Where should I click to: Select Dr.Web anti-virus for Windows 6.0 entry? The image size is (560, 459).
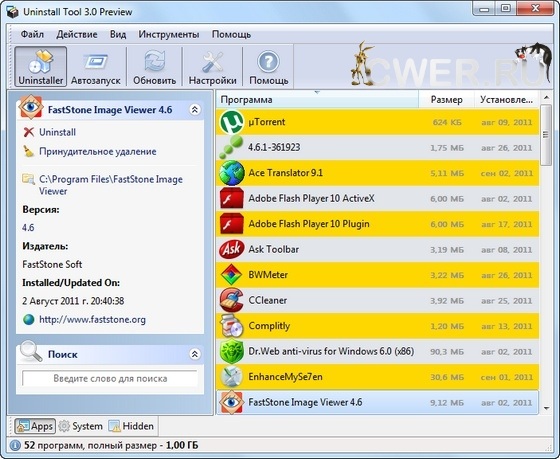tap(331, 351)
